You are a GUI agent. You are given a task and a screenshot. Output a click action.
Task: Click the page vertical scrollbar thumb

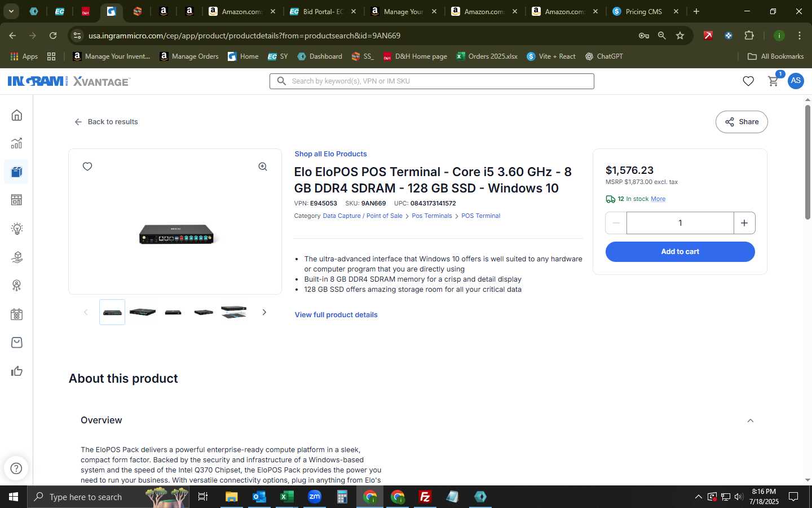pyautogui.click(x=807, y=161)
